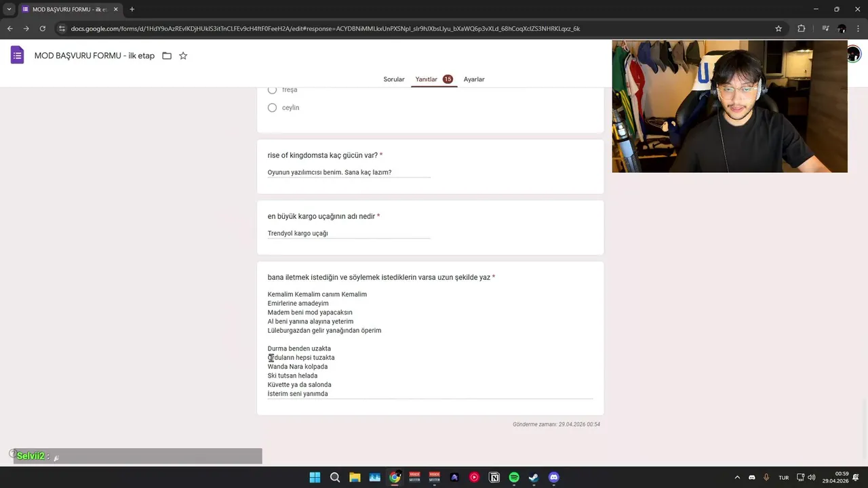Bookmark this page with the star

point(778,28)
